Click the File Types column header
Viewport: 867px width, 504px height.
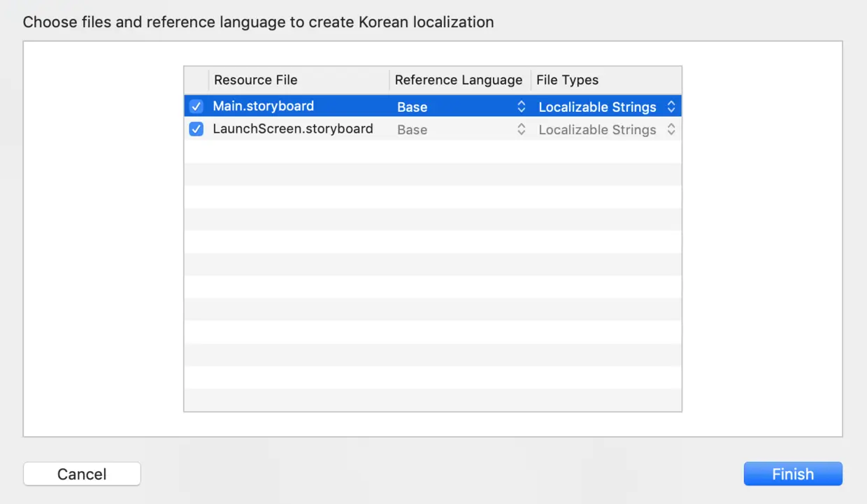click(x=568, y=80)
